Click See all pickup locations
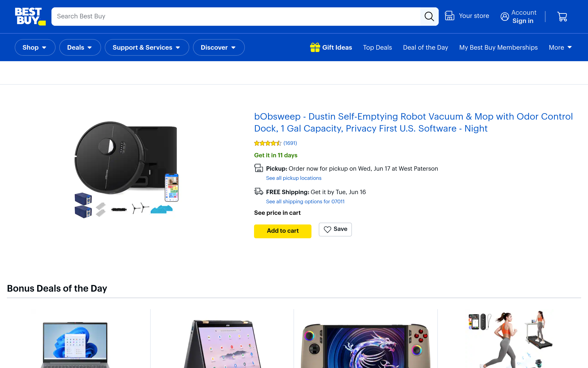 point(294,178)
